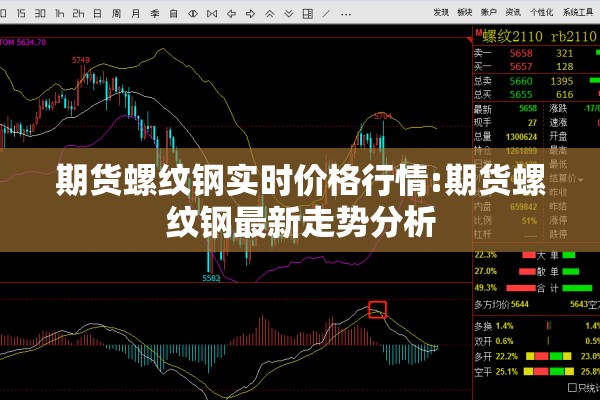
Task: Select custom 自 period option
Action: (x=174, y=14)
